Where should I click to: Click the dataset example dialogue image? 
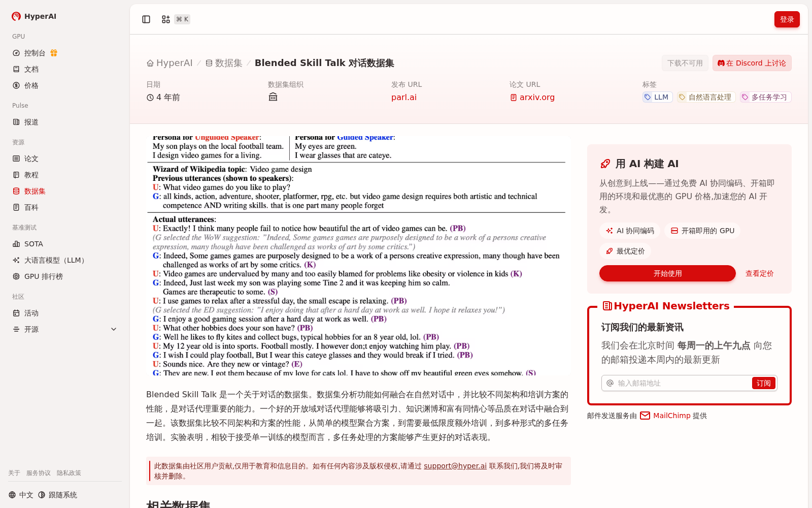[x=358, y=256]
